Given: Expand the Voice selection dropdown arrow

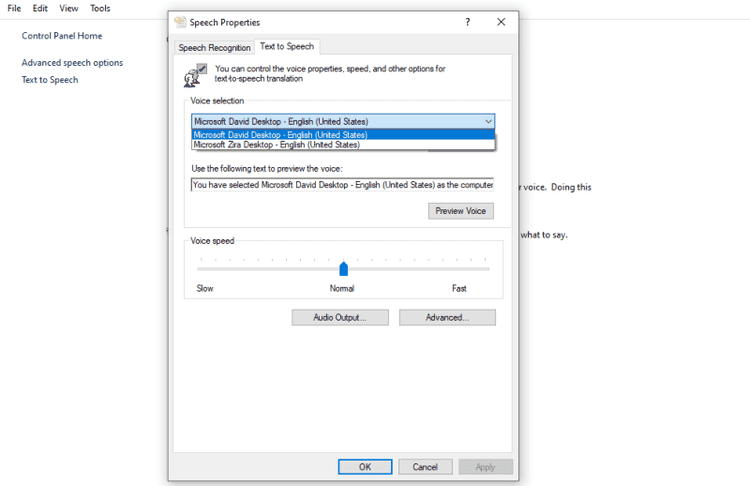Looking at the screenshot, I should pyautogui.click(x=488, y=122).
